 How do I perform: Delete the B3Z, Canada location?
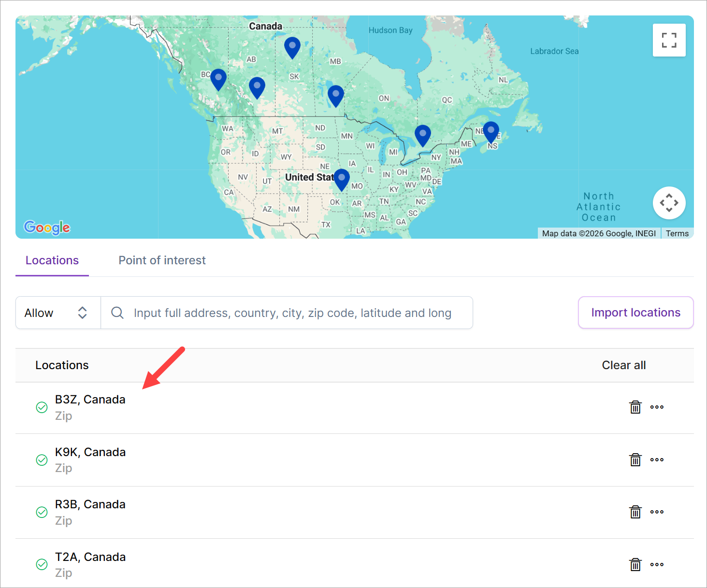[635, 407]
